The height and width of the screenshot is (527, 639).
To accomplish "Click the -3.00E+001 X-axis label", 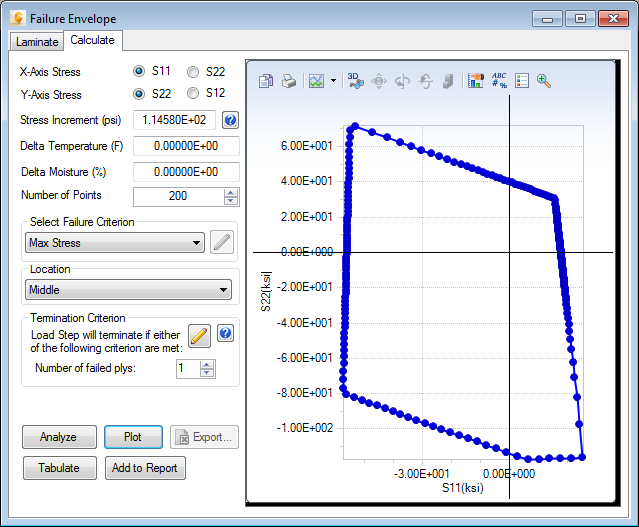I will coord(422,474).
